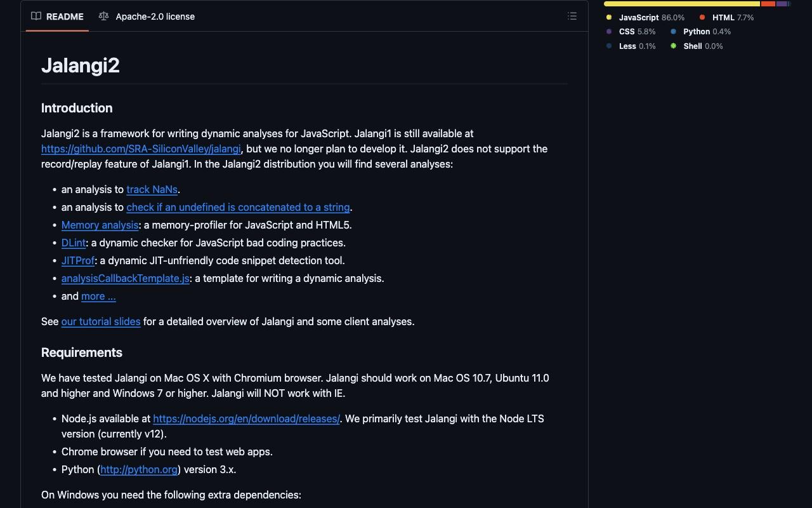Image resolution: width=812 pixels, height=508 pixels.
Task: Open the nodejs.org download releases link
Action: tap(247, 418)
